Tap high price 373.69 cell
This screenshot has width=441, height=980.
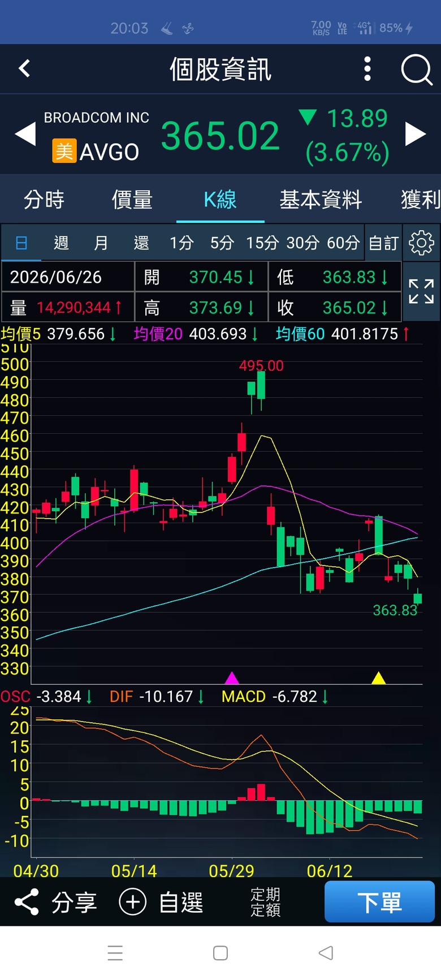click(201, 308)
